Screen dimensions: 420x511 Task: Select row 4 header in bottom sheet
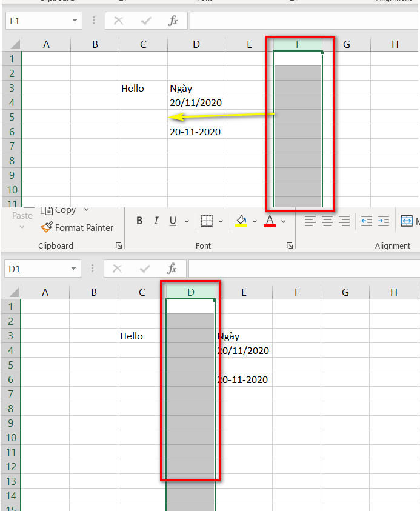pos(11,350)
